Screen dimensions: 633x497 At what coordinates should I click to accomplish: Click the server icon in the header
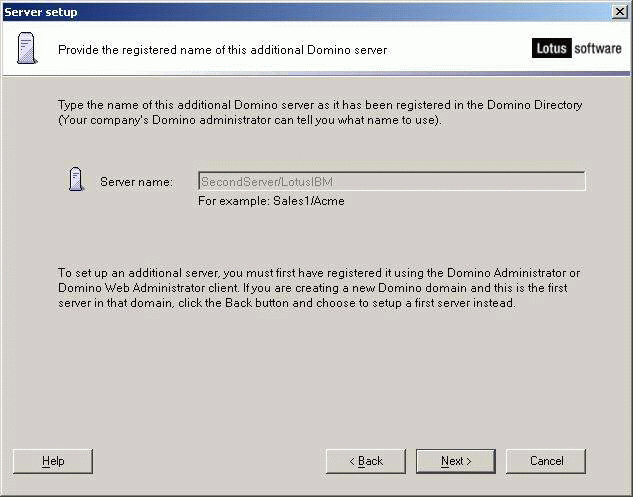coord(27,48)
